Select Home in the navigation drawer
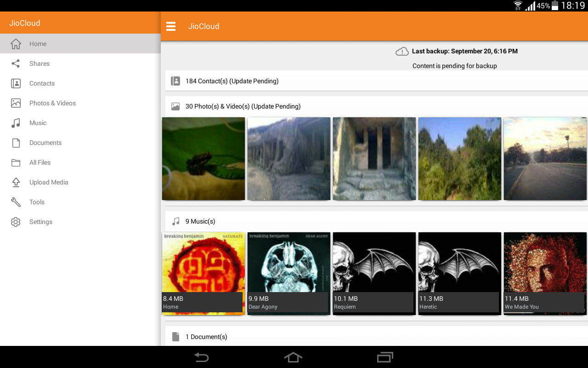 point(80,44)
